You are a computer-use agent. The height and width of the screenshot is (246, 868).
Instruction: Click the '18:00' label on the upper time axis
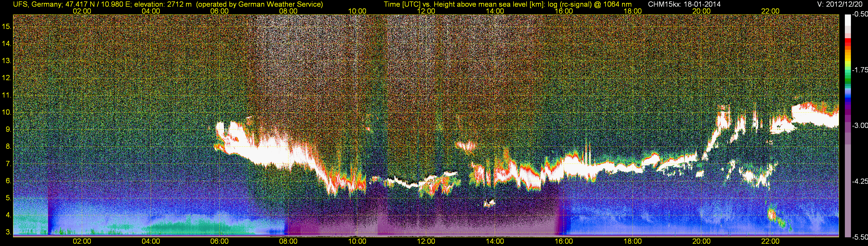pyautogui.click(x=632, y=11)
